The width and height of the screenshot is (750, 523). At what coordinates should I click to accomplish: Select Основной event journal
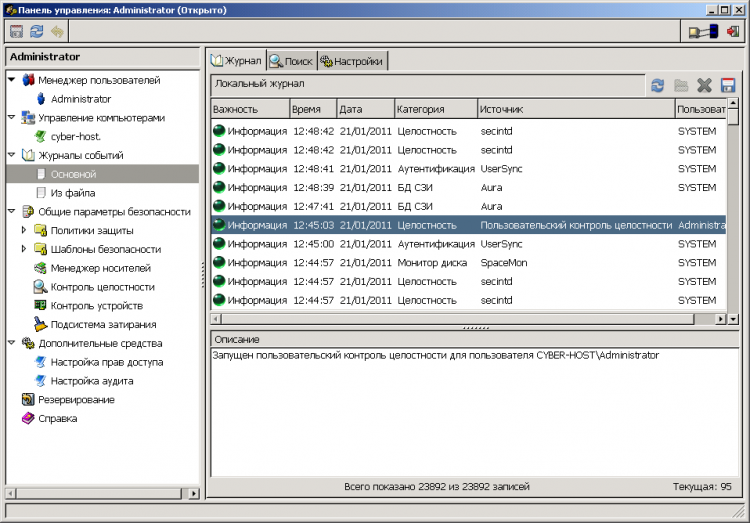[x=73, y=174]
